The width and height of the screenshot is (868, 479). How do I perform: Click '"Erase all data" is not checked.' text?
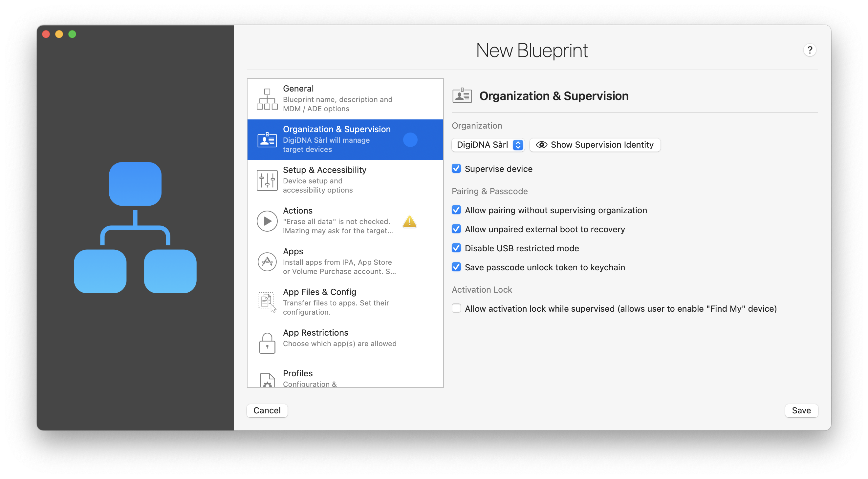(336, 221)
